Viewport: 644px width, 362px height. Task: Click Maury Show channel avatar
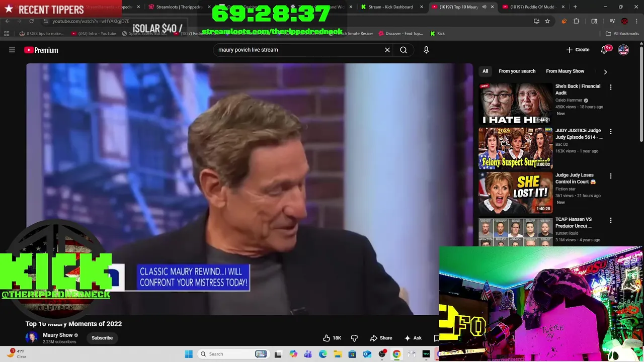[32, 338]
